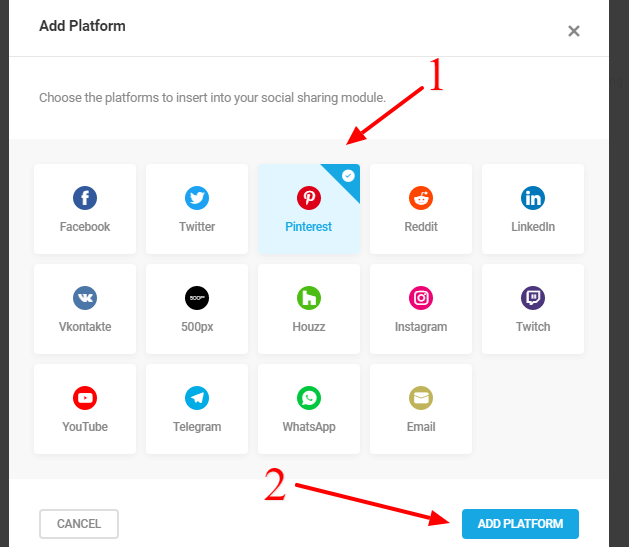Image resolution: width=629 pixels, height=547 pixels.
Task: Click the Houzz label text
Action: pos(308,327)
